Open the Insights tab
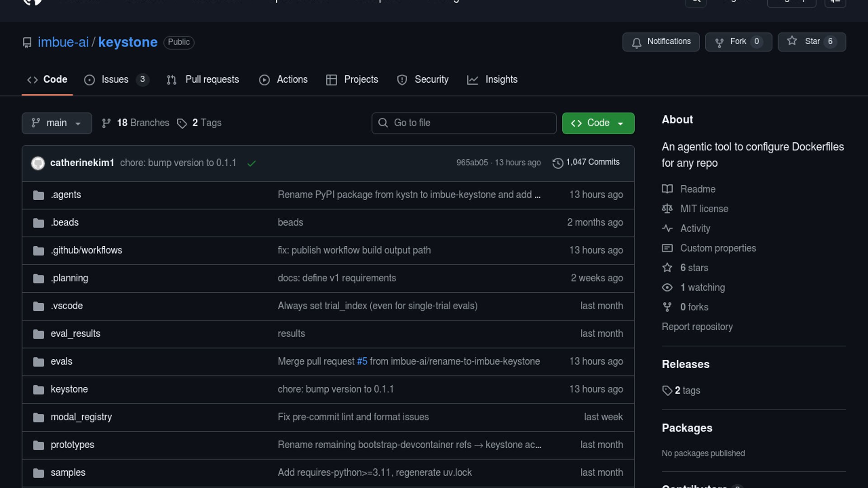Viewport: 868px width, 488px height. tap(501, 80)
